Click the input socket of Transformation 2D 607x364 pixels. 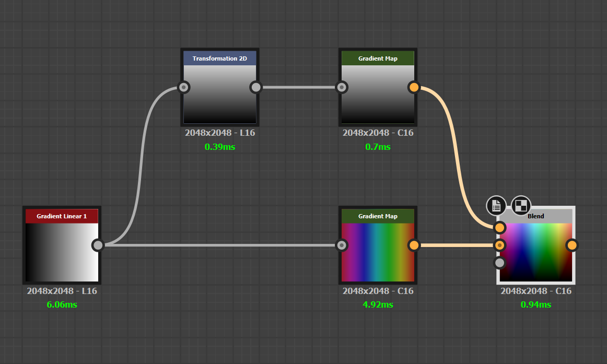click(x=183, y=87)
